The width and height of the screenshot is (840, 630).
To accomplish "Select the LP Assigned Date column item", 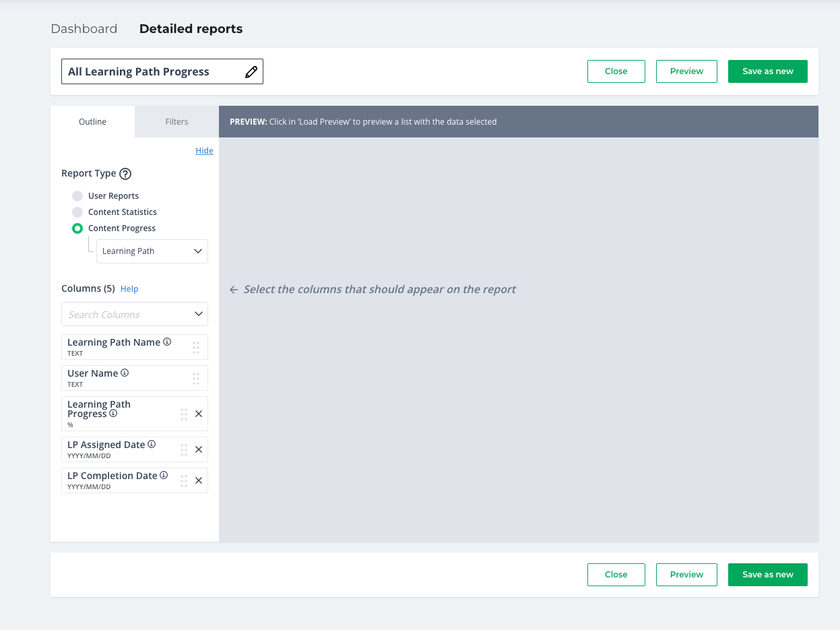I will (135, 449).
